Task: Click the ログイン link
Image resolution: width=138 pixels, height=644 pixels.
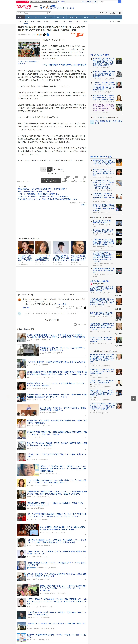Action: 42,8
